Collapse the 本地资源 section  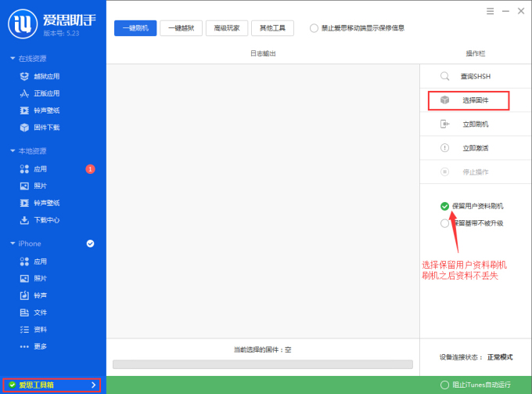[13, 151]
